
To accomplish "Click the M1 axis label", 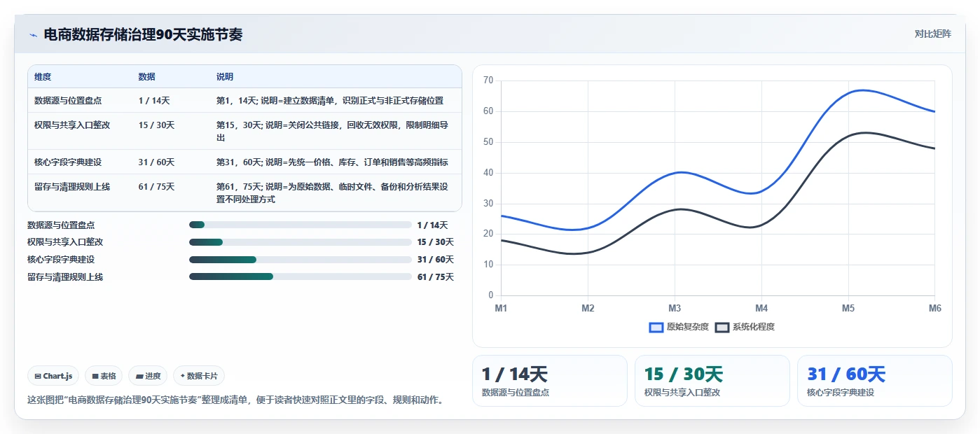I will pos(501,308).
